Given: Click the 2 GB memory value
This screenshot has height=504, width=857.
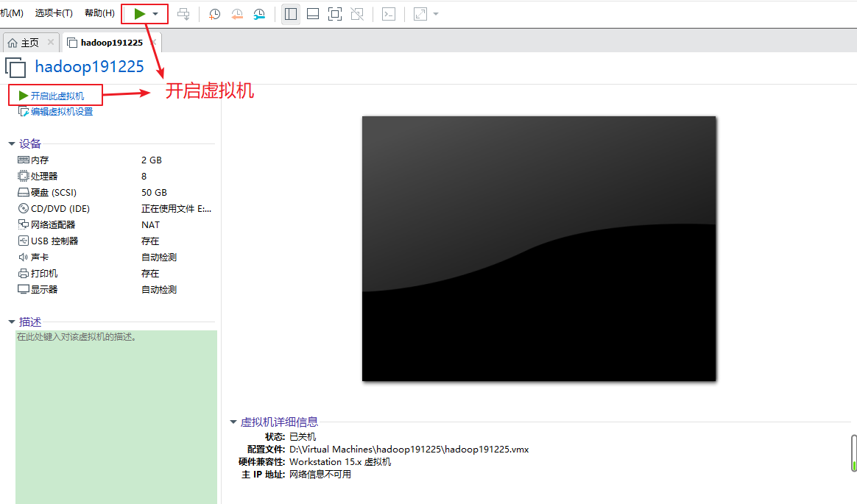Looking at the screenshot, I should [x=152, y=160].
